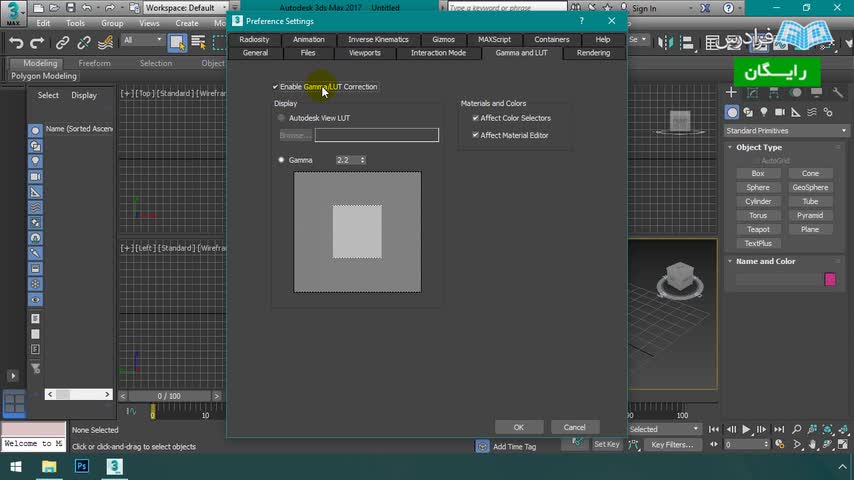Screen dimensions: 854x480
Task: Click the Play Animation button
Action: pos(746,429)
